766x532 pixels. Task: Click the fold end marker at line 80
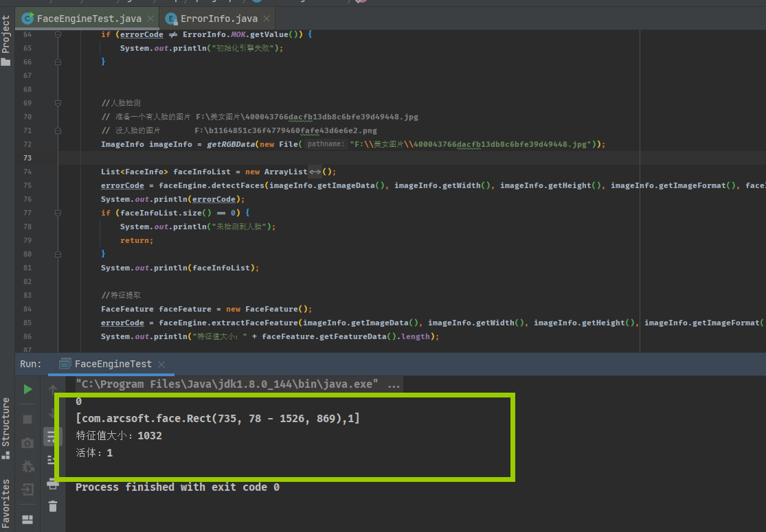[x=58, y=254]
